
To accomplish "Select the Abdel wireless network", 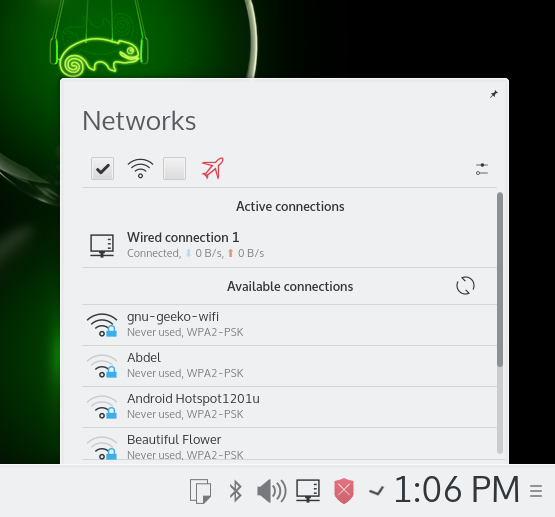I will coord(289,366).
